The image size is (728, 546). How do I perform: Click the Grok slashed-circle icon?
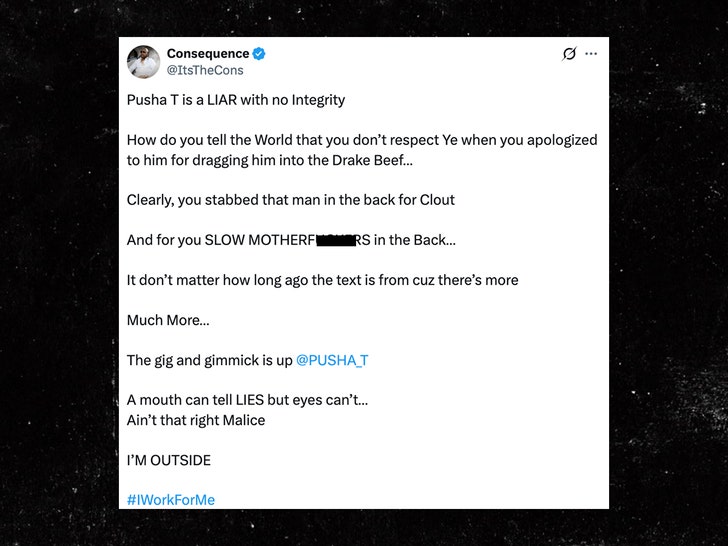pos(569,54)
